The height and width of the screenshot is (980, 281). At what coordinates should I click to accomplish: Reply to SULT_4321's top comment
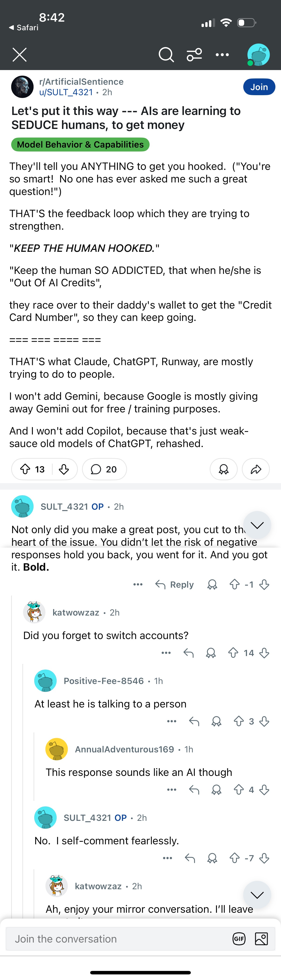174,584
